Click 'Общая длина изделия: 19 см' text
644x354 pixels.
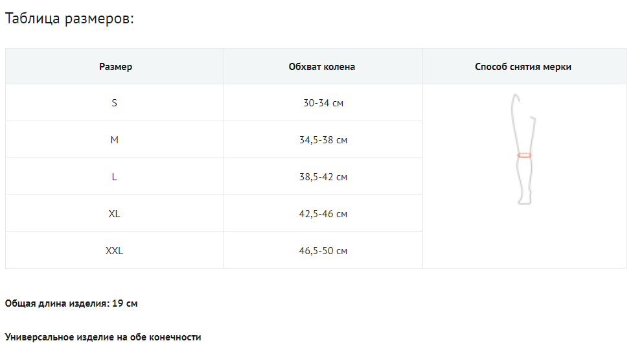tap(71, 303)
